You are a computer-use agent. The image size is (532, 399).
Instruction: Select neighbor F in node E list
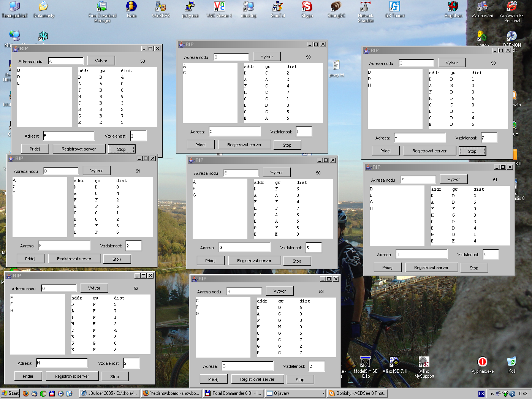coord(194,188)
